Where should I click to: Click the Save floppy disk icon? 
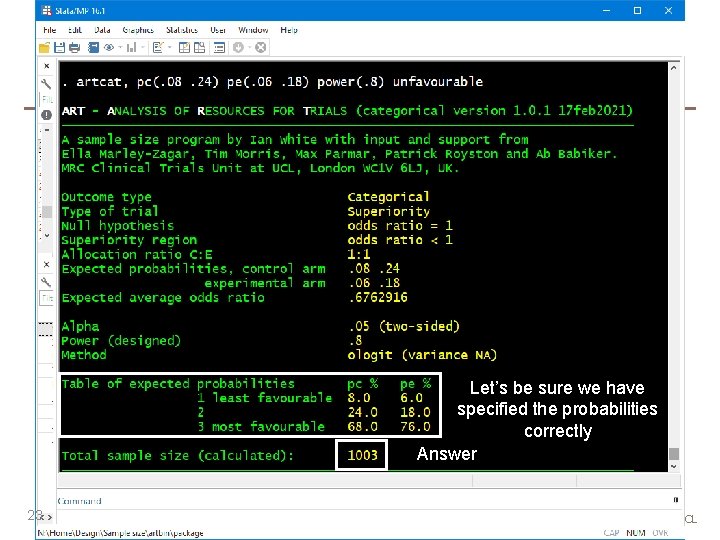[x=59, y=47]
